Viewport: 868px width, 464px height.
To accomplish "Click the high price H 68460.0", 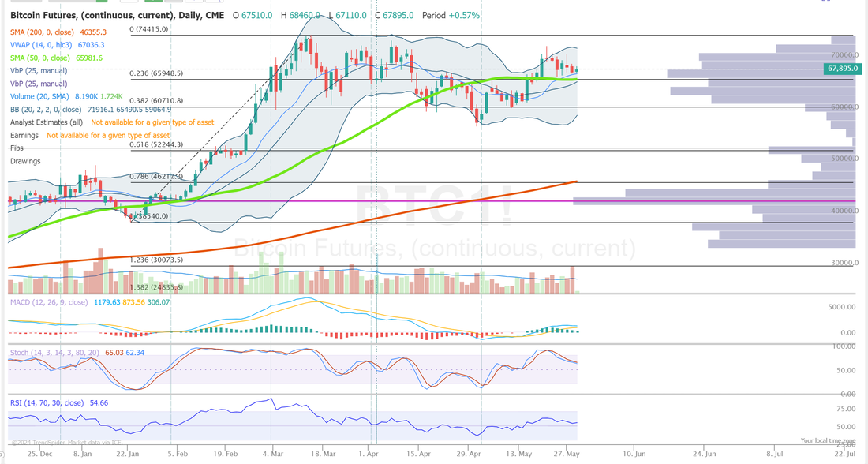I will point(300,16).
